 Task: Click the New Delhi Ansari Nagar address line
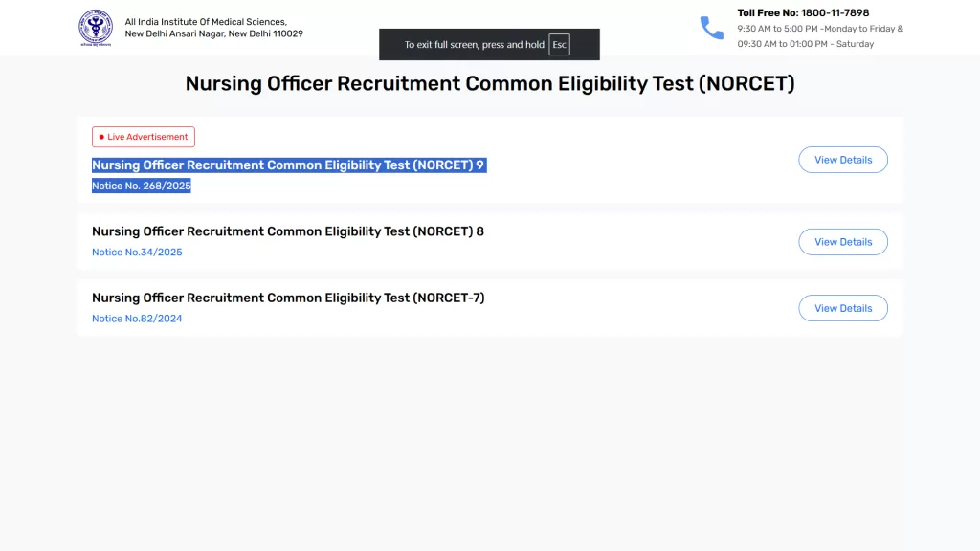(x=213, y=33)
